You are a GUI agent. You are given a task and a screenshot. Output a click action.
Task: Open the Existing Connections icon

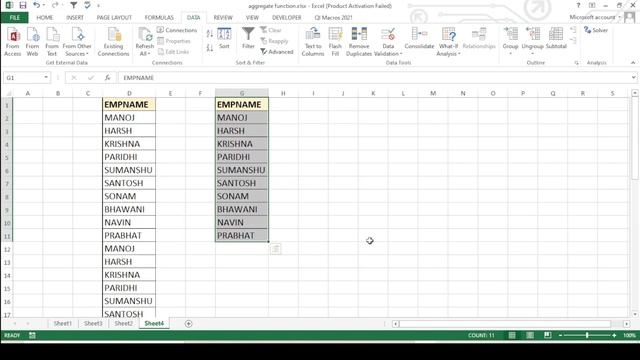113,42
